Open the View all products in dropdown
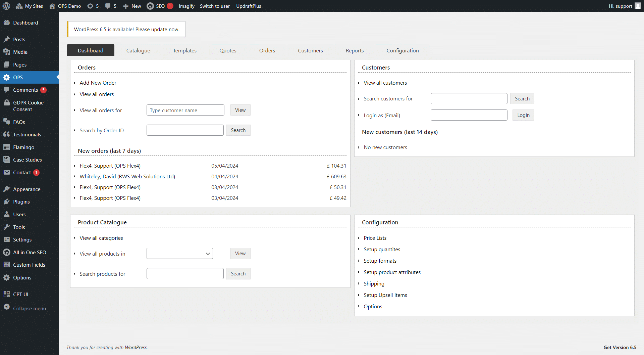The width and height of the screenshot is (644, 355). tap(179, 254)
